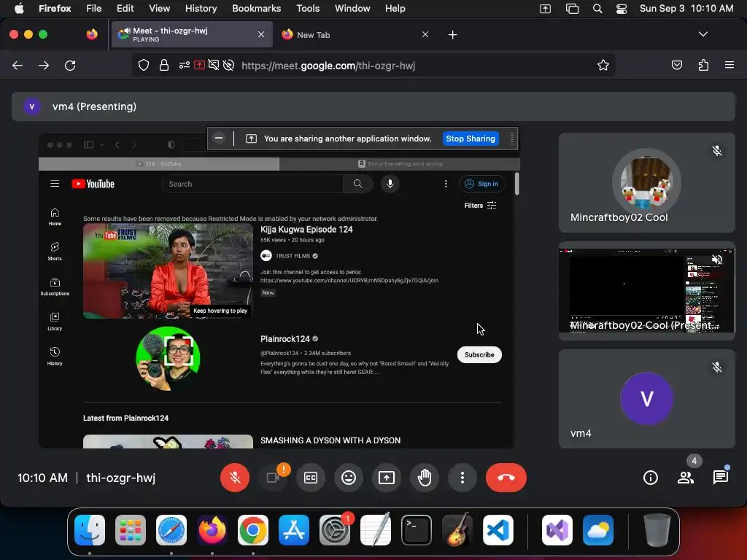
Task: Expand the list all tabs chevron
Action: click(x=703, y=34)
